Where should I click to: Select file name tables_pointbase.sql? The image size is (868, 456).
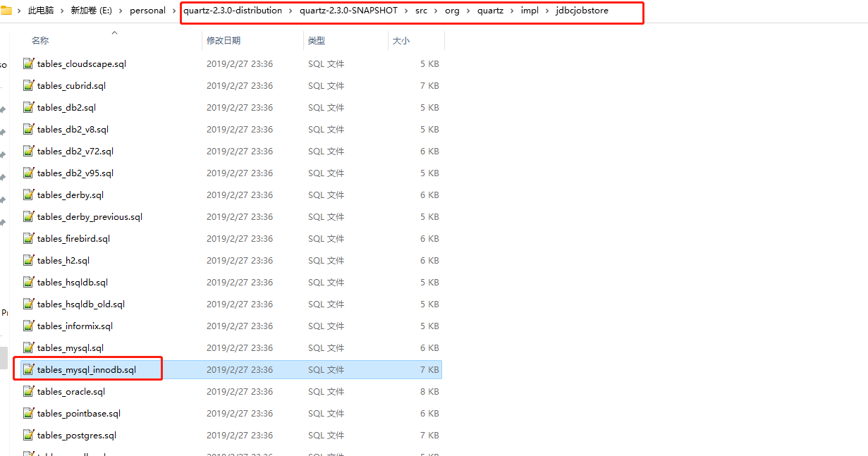point(79,413)
